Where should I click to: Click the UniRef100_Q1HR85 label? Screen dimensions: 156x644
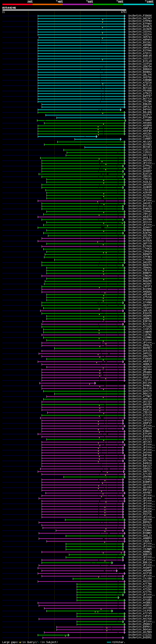tap(140, 187)
